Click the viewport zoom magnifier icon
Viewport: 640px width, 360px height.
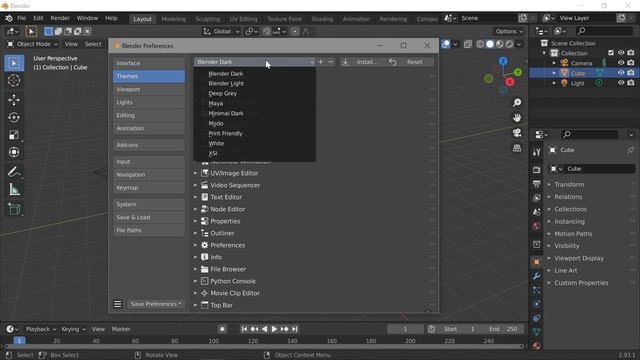tap(517, 102)
